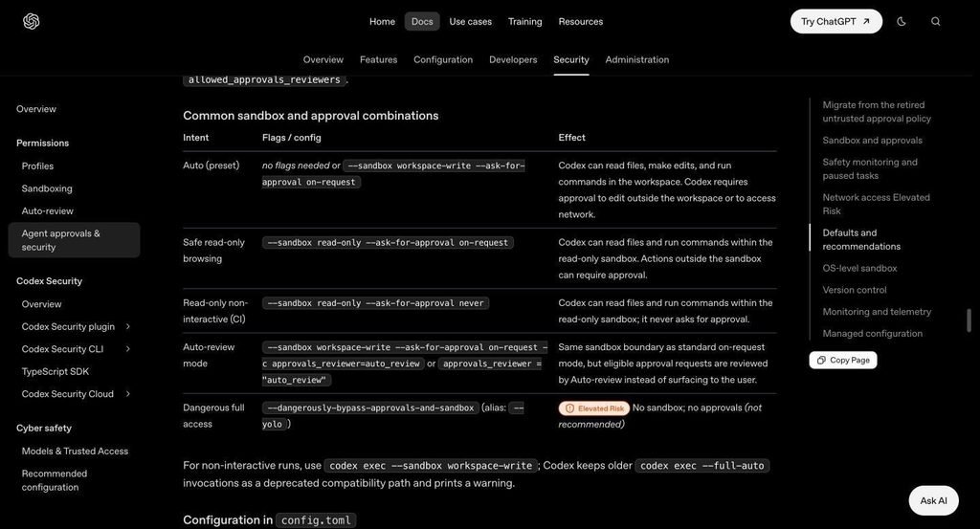The height and width of the screenshot is (529, 980).
Task: Click the 'Read-only non-interactive (CI)' cell
Action: pos(215,311)
